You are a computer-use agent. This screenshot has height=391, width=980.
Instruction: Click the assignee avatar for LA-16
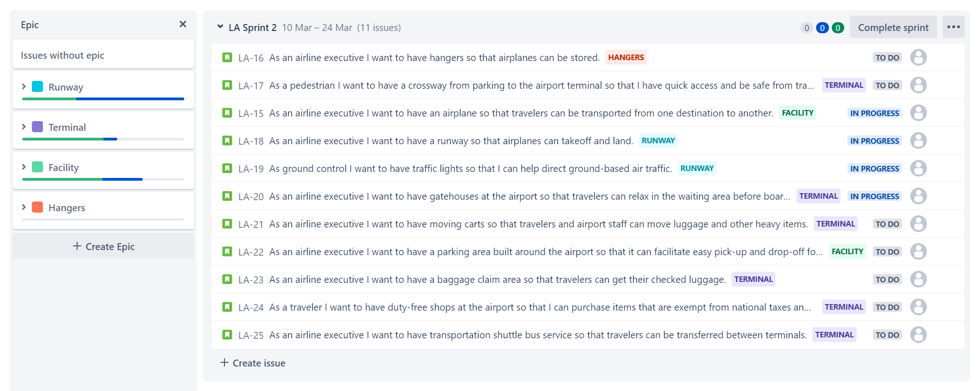click(x=918, y=57)
